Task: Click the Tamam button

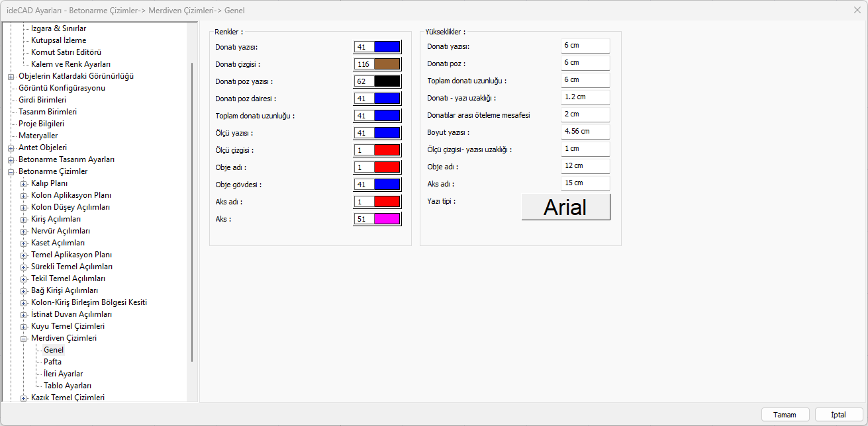Action: 785,415
